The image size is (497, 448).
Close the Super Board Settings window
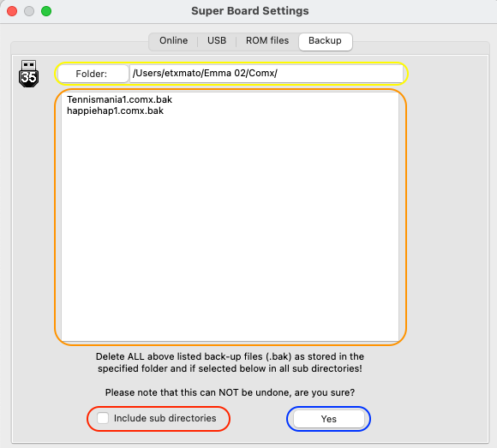[12, 11]
